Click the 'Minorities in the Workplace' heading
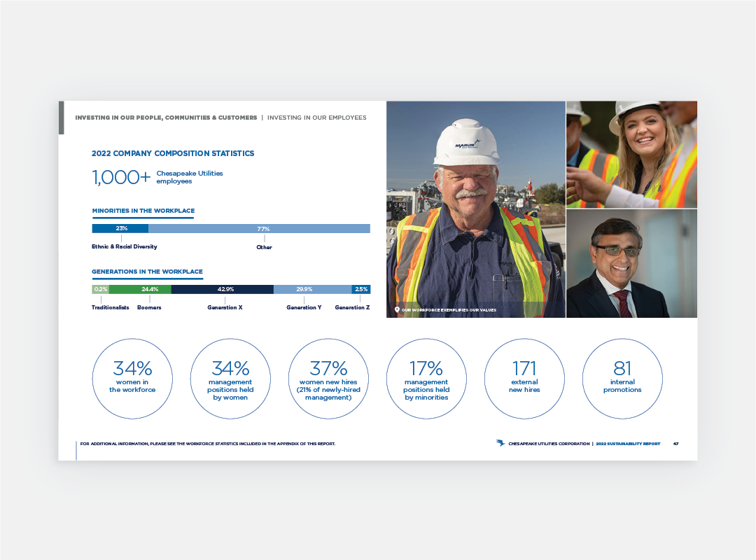Viewport: 756px width, 560px height. click(143, 211)
